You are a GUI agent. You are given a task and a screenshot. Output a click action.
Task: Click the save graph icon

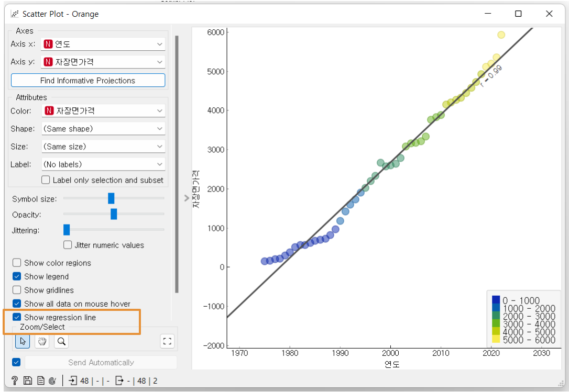[x=28, y=380]
